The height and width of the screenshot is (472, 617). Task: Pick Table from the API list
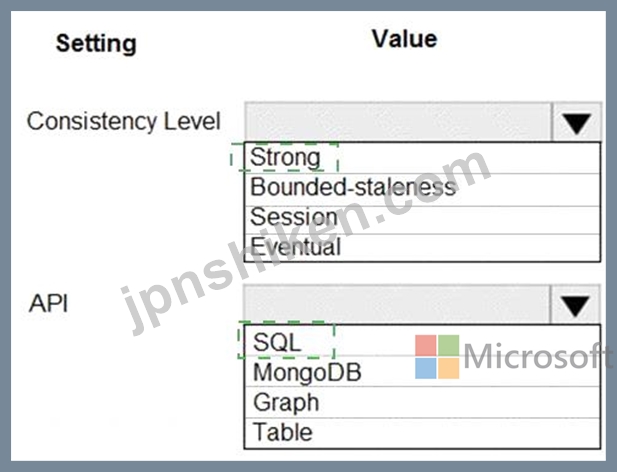[x=422, y=433]
